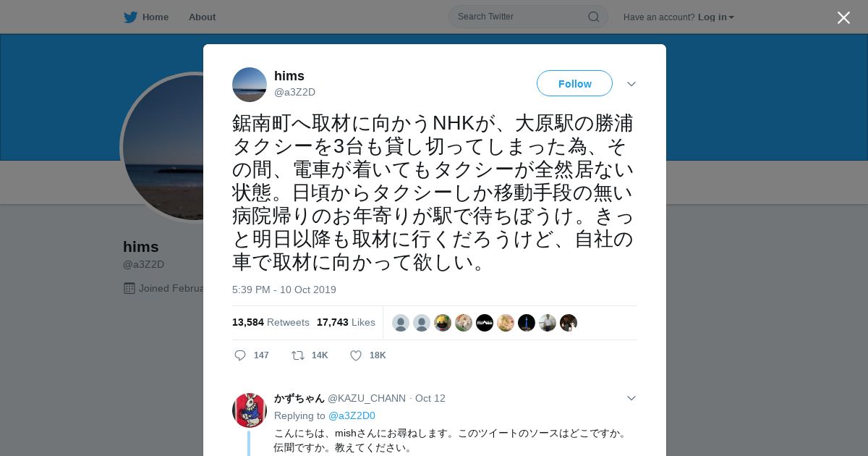The width and height of the screenshot is (868, 456).
Task: Open hims profile avatar in tweet
Action: click(250, 85)
